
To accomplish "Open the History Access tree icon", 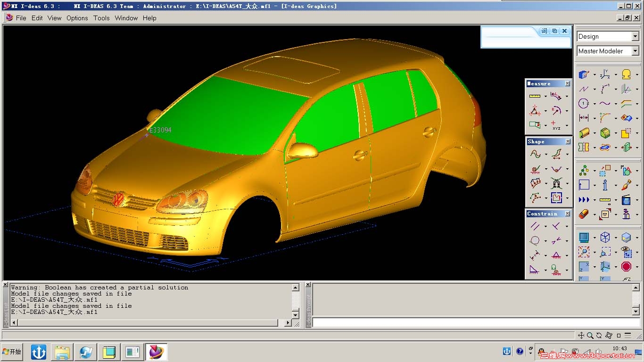I will pos(584,171).
